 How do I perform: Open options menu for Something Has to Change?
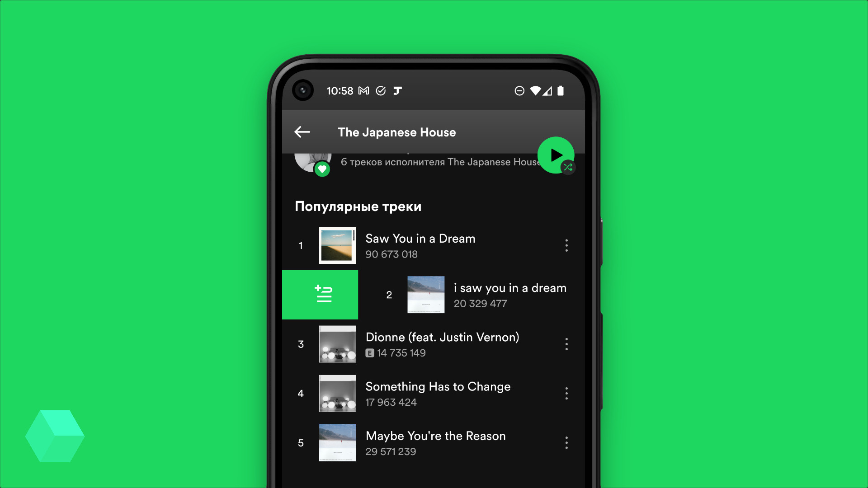click(566, 393)
